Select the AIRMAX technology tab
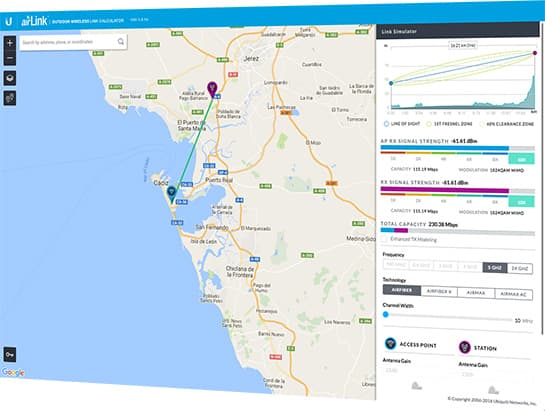The width and height of the screenshot is (545, 411). tap(476, 293)
